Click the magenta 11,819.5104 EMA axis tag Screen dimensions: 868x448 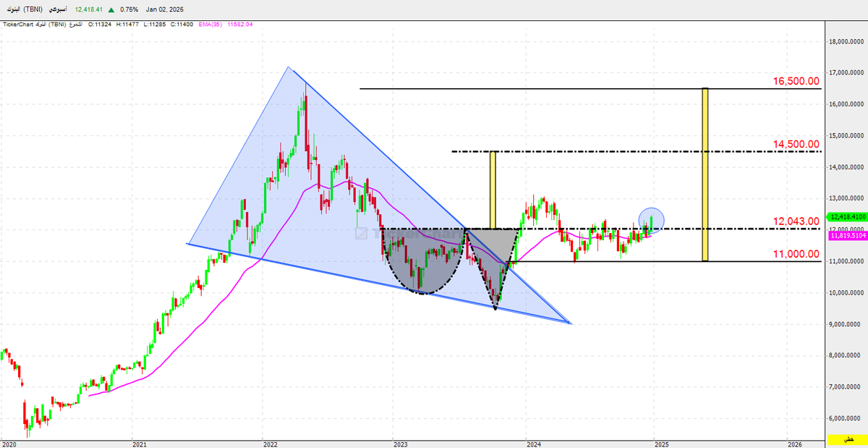(x=847, y=234)
